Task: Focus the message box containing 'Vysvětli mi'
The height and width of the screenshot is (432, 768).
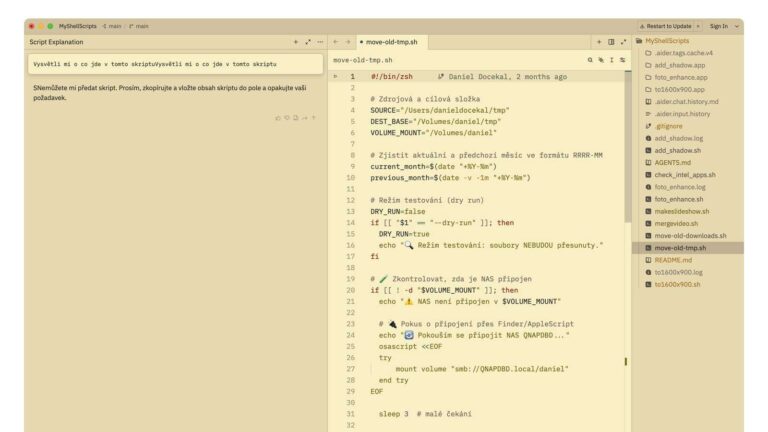Action: coord(175,64)
